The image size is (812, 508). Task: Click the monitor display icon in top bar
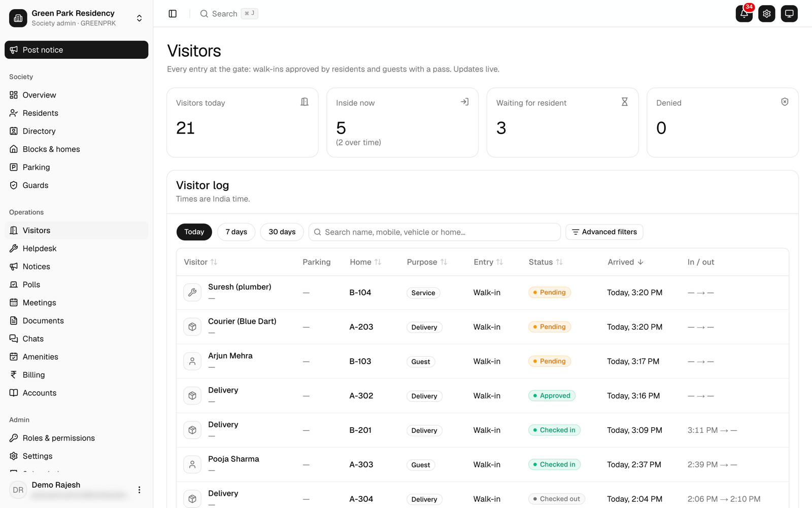click(789, 14)
